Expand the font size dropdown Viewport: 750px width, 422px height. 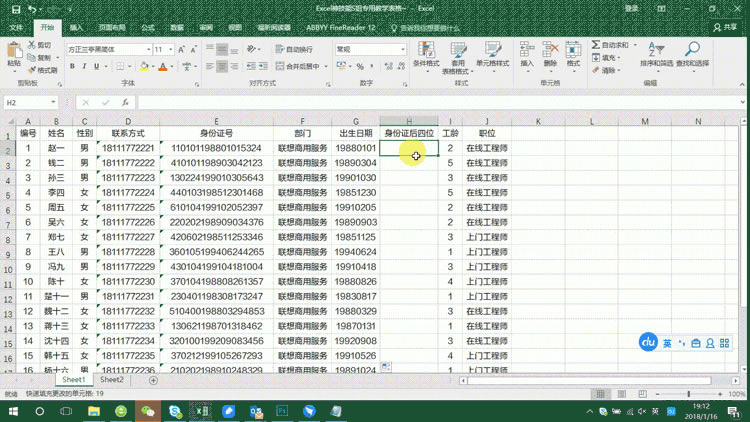coord(171,49)
